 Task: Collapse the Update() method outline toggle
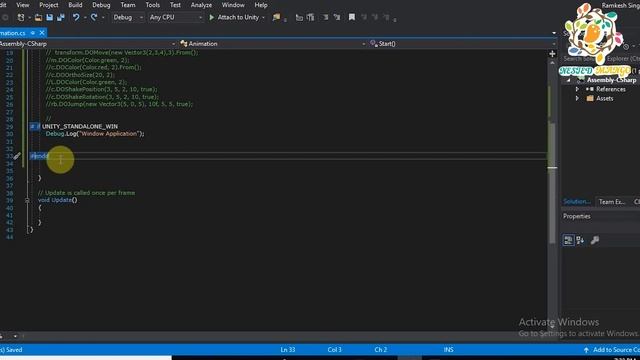point(27,200)
